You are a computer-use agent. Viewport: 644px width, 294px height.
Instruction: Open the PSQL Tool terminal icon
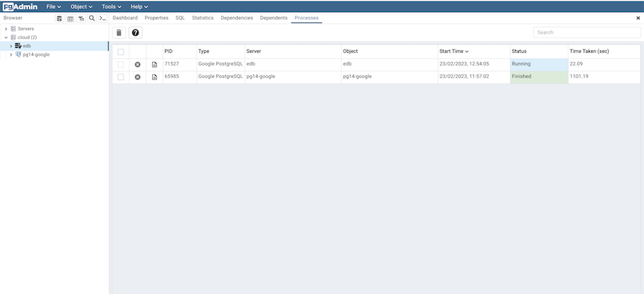102,18
